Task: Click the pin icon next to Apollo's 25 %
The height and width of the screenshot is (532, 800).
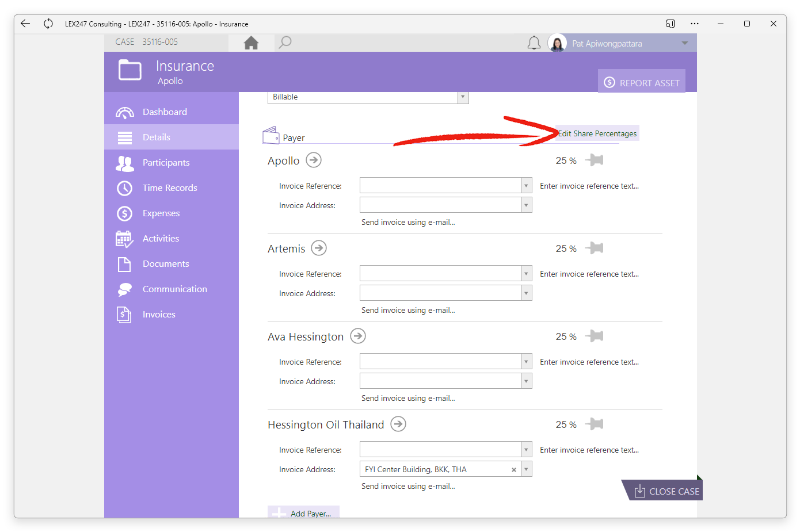Action: (x=595, y=160)
